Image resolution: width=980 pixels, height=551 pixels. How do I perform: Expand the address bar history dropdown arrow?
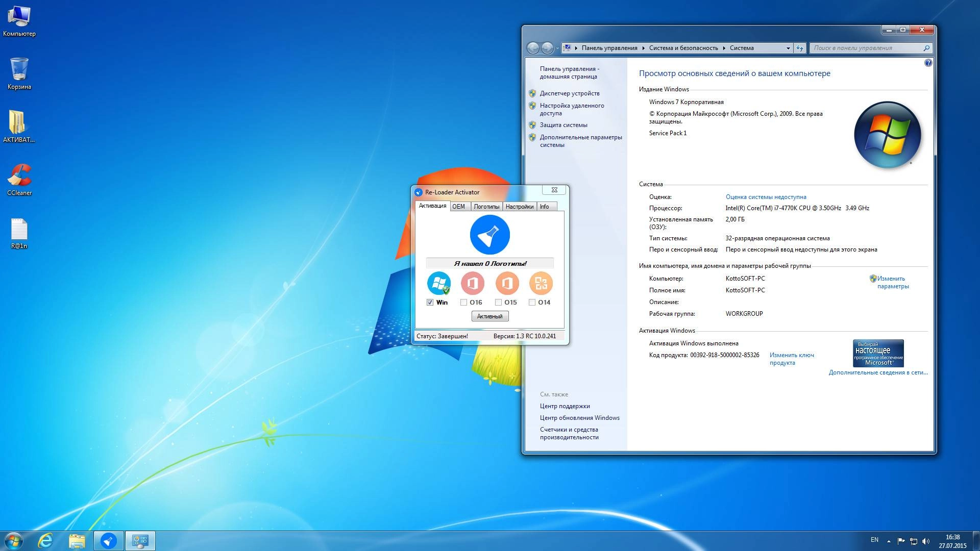(788, 48)
